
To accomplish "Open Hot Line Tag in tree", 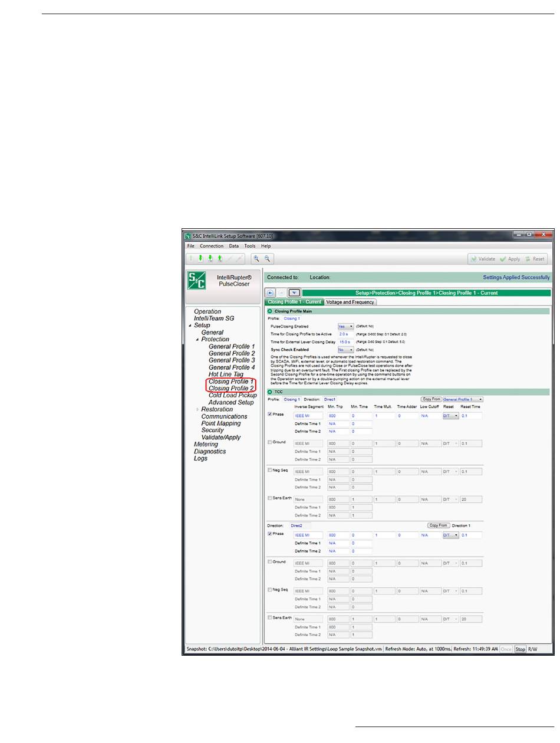I will tap(226, 374).
